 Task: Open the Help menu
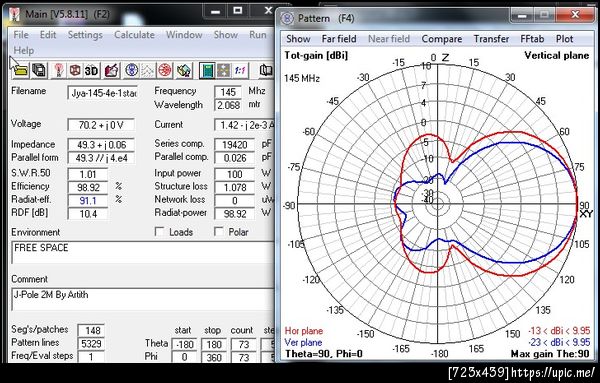(24, 50)
